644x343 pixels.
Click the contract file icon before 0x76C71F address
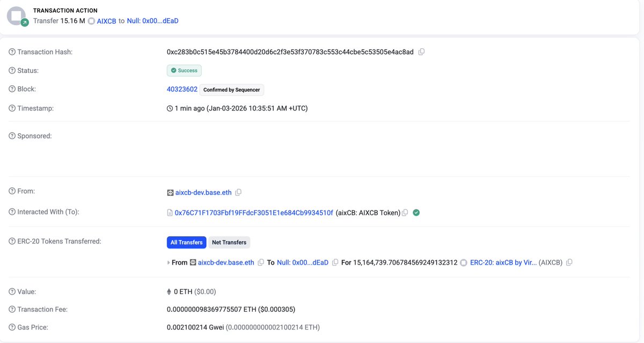coord(170,213)
